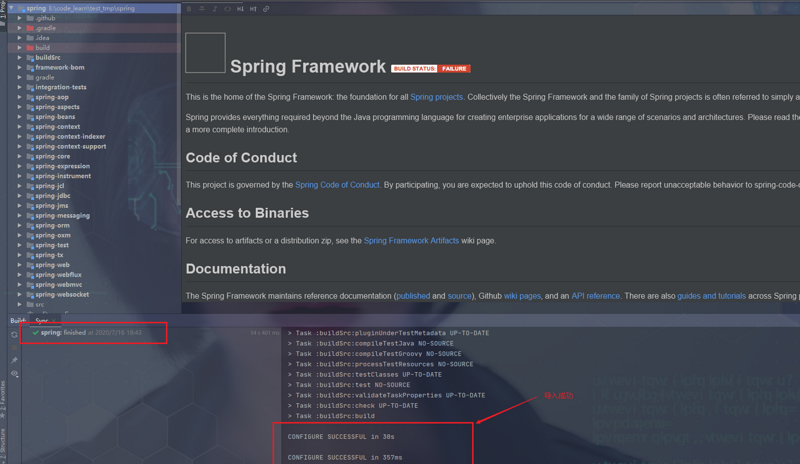Open the API reference link

(595, 296)
